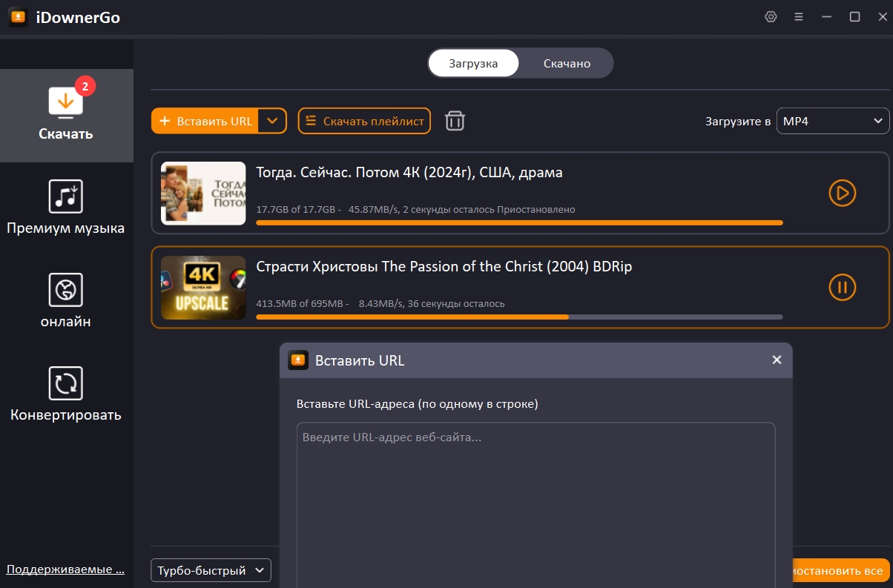Screen dimensions: 893x588
Task: Maximize the iDownerGo window
Action: tap(854, 17)
